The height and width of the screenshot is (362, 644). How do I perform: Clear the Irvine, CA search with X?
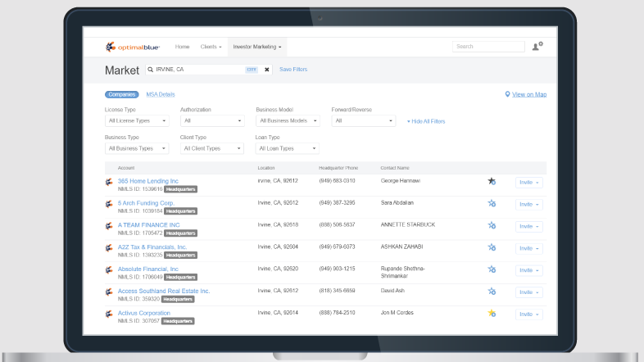tap(266, 70)
